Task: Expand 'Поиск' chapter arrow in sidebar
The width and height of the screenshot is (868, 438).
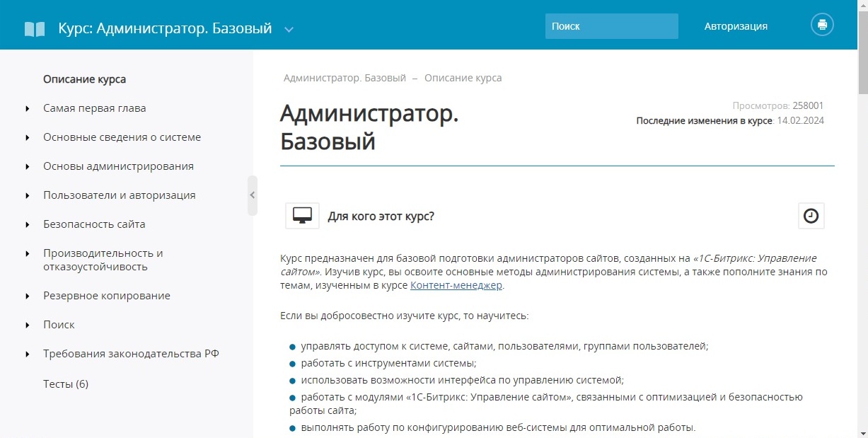Action: coord(27,325)
